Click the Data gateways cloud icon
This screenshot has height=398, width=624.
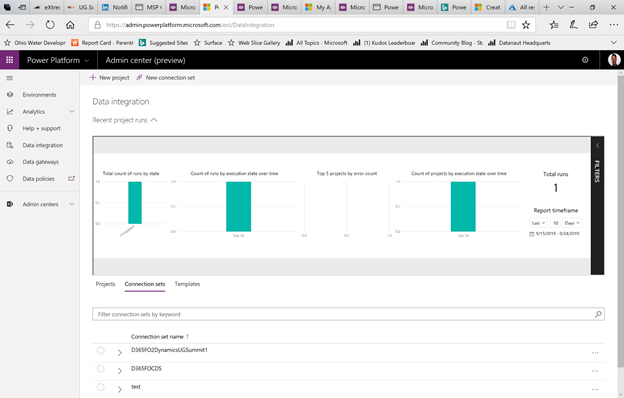pos(10,162)
